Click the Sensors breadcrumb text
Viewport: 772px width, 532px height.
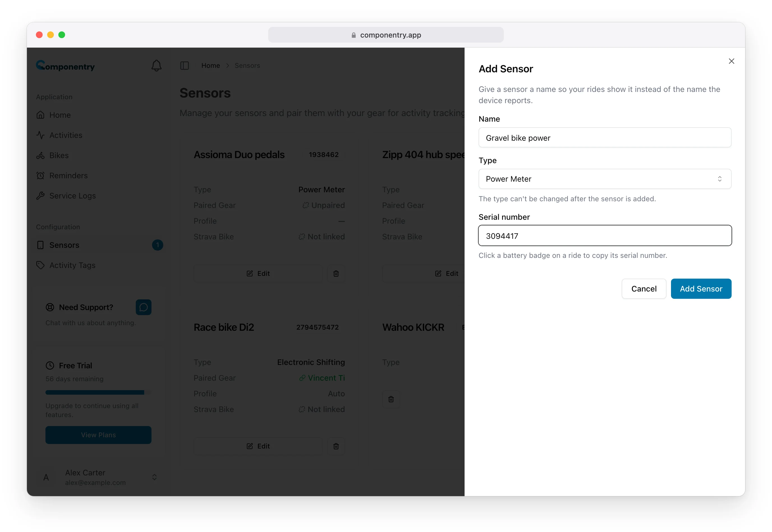tap(247, 66)
